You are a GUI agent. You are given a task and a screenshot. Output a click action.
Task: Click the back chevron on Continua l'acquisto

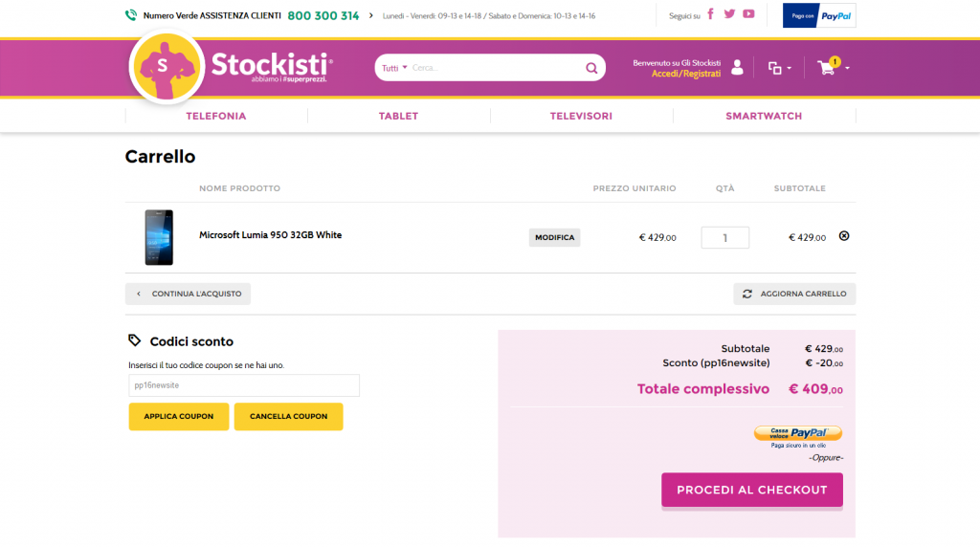point(139,294)
